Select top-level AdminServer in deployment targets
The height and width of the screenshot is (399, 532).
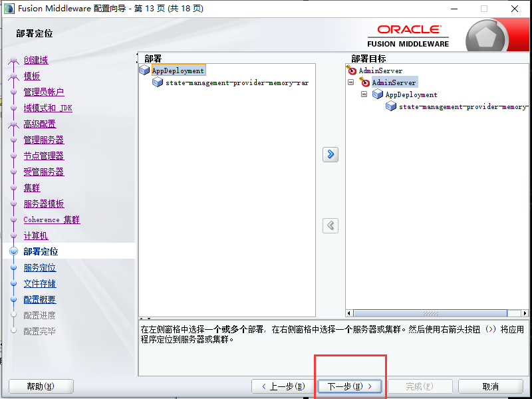pyautogui.click(x=380, y=70)
